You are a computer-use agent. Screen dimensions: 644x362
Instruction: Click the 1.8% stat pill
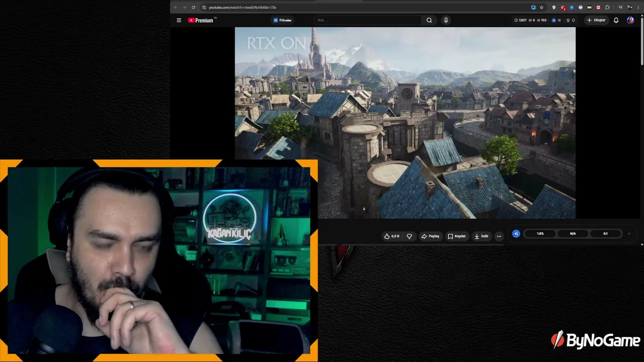[x=540, y=234]
